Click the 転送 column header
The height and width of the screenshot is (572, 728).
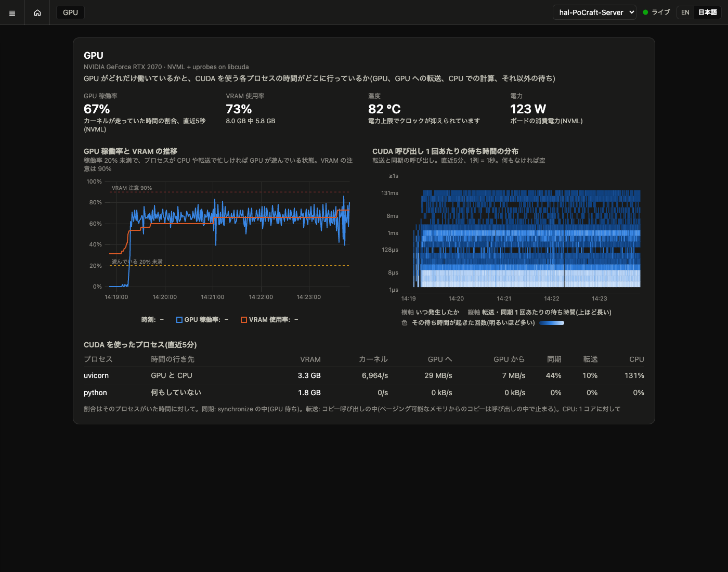click(x=590, y=359)
